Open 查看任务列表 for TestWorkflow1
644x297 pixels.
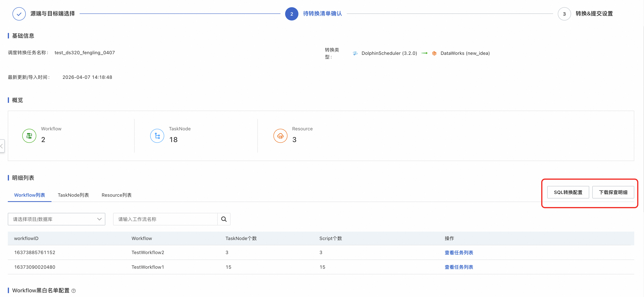[x=459, y=267]
